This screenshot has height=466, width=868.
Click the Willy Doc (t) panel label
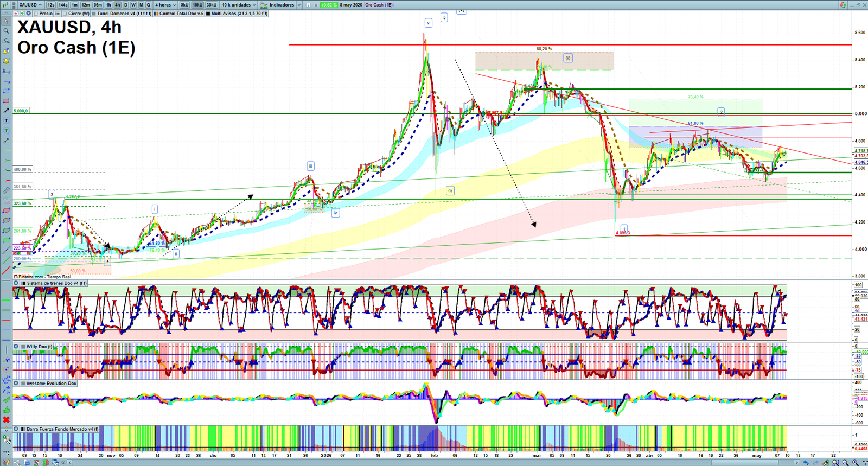point(39,347)
